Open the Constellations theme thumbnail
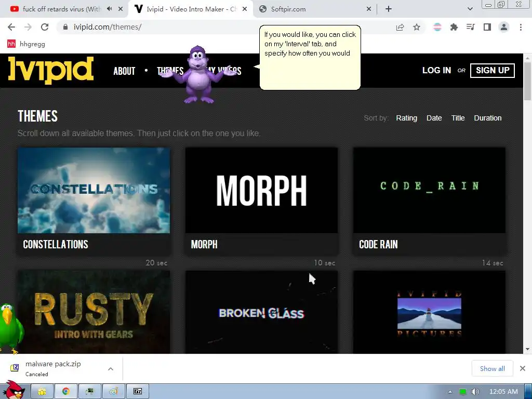This screenshot has width=532, height=399. [94, 190]
